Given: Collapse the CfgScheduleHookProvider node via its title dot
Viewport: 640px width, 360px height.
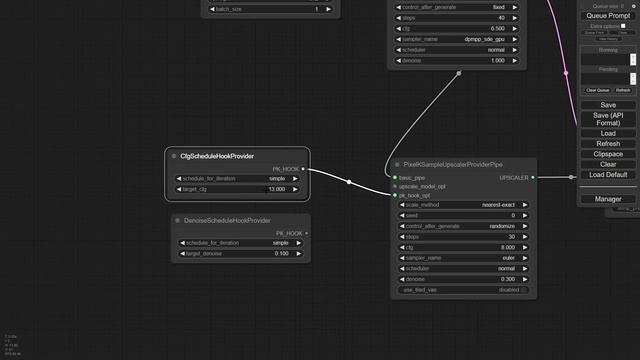Looking at the screenshot, I should point(174,156).
